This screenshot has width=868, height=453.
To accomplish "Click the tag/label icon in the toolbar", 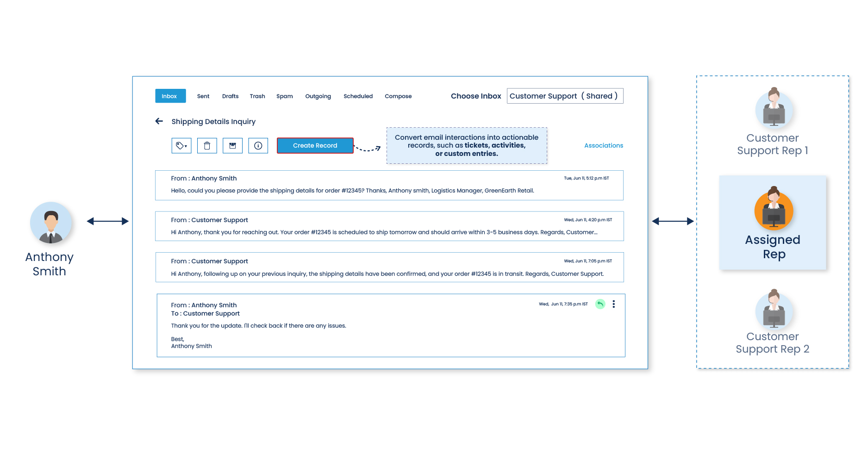I will pyautogui.click(x=179, y=145).
